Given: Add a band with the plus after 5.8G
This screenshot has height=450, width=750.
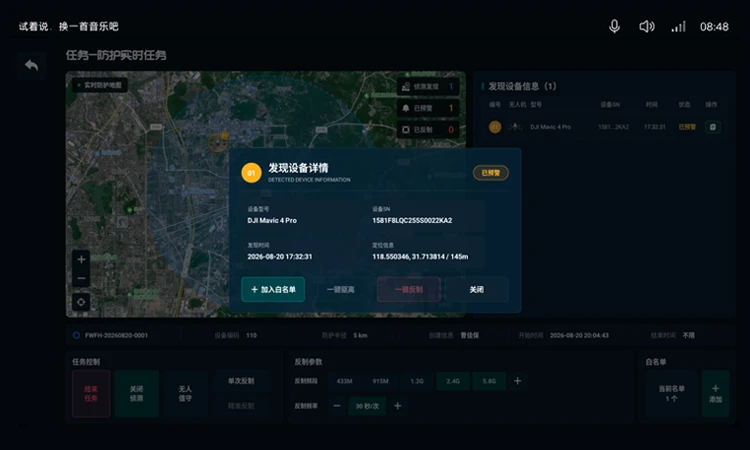Looking at the screenshot, I should pyautogui.click(x=518, y=381).
